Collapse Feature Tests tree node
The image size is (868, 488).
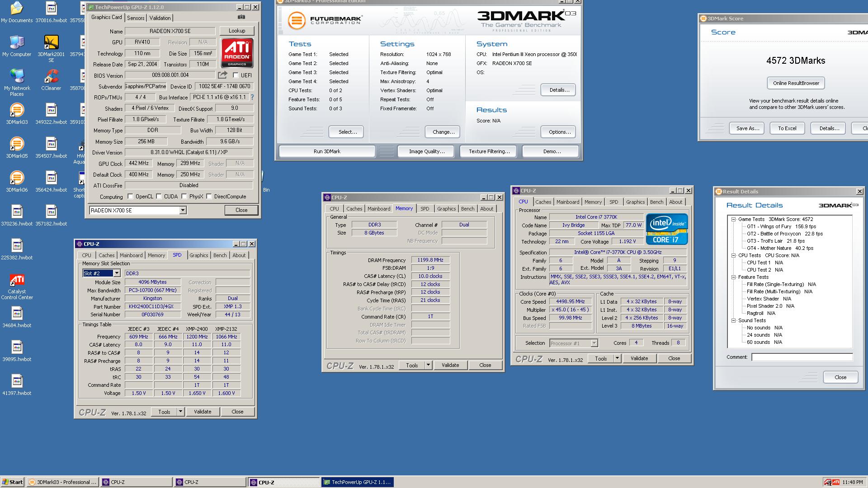(733, 277)
